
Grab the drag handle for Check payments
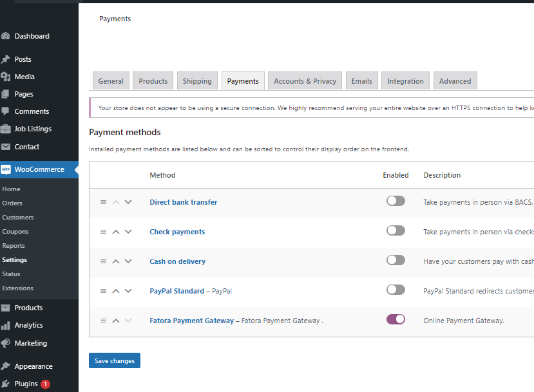pyautogui.click(x=104, y=232)
